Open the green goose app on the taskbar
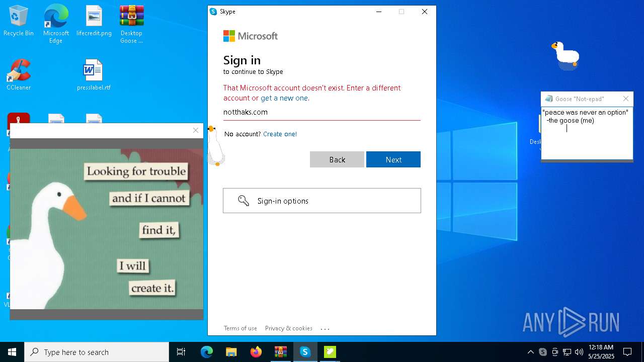 pyautogui.click(x=330, y=352)
